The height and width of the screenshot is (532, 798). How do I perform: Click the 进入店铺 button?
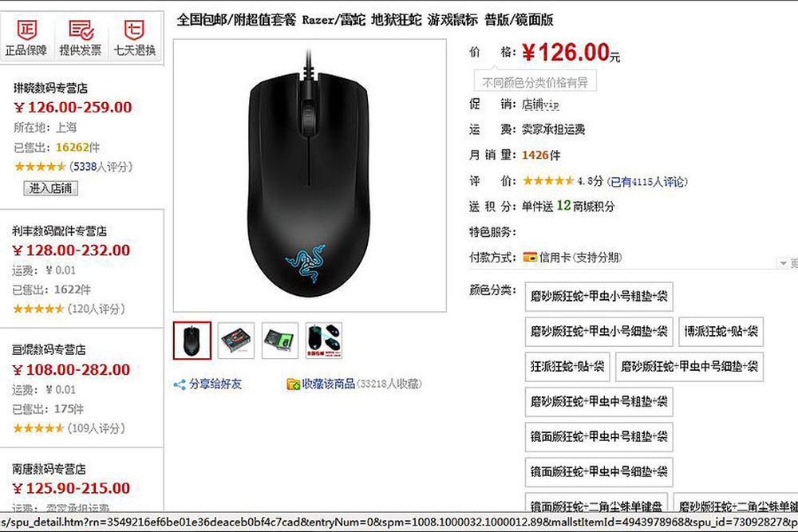tap(51, 188)
